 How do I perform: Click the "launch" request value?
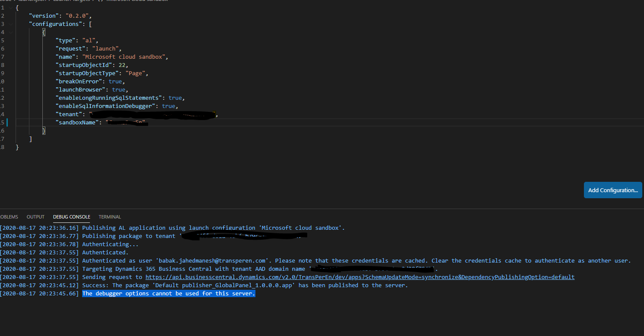[x=105, y=49]
